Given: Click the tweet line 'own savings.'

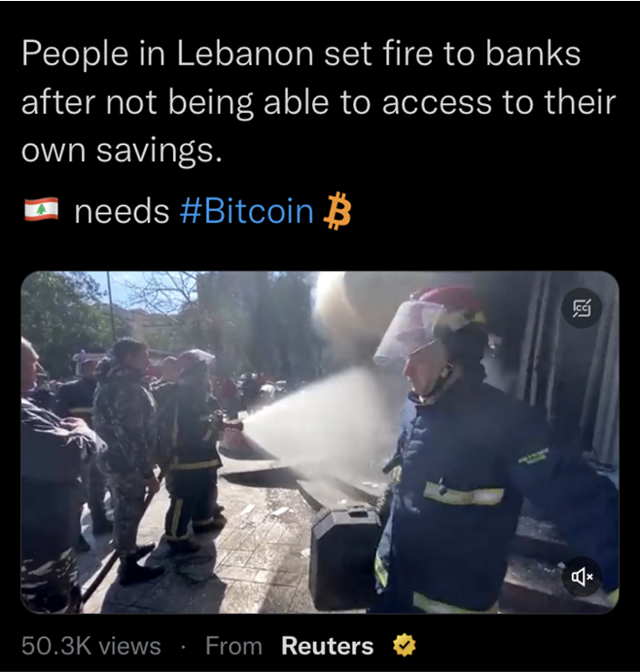Looking at the screenshot, I should 123,152.
